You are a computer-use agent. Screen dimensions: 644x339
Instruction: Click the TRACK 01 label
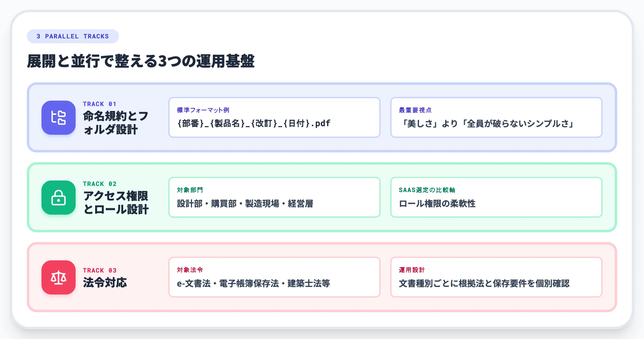tap(100, 104)
